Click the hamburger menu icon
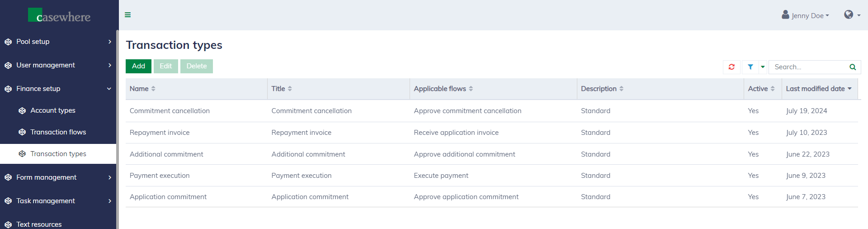 point(128,15)
